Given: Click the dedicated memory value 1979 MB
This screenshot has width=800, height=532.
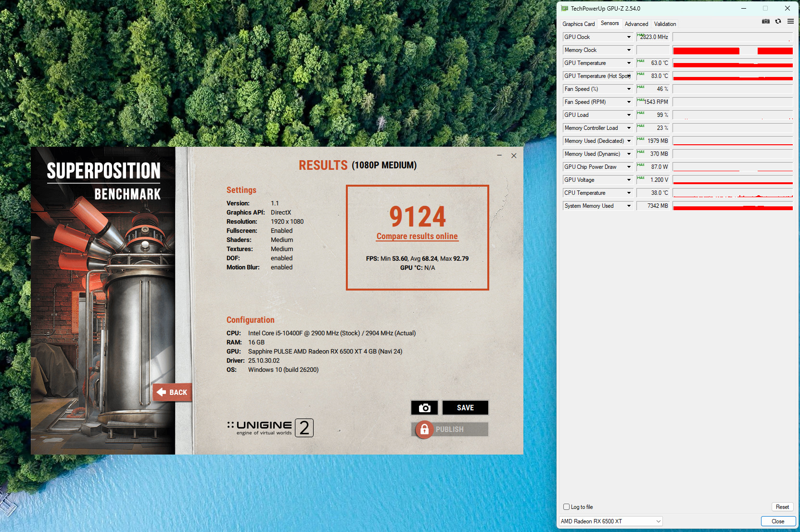Looking at the screenshot, I should pyautogui.click(x=653, y=141).
